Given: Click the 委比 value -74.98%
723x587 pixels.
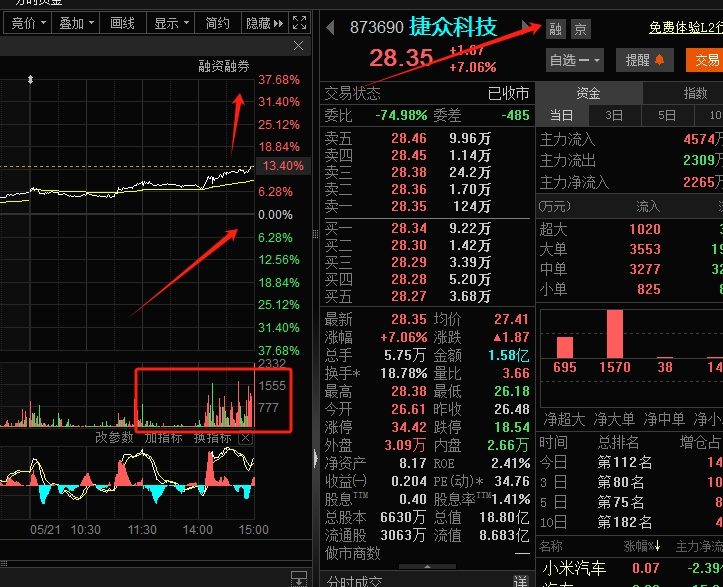Looking at the screenshot, I should pyautogui.click(x=401, y=115).
